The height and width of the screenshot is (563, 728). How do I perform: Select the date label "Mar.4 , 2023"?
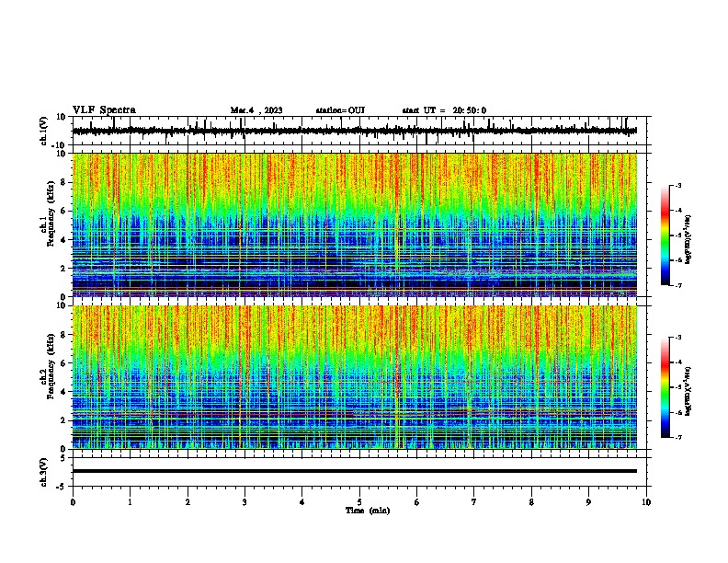tap(256, 110)
